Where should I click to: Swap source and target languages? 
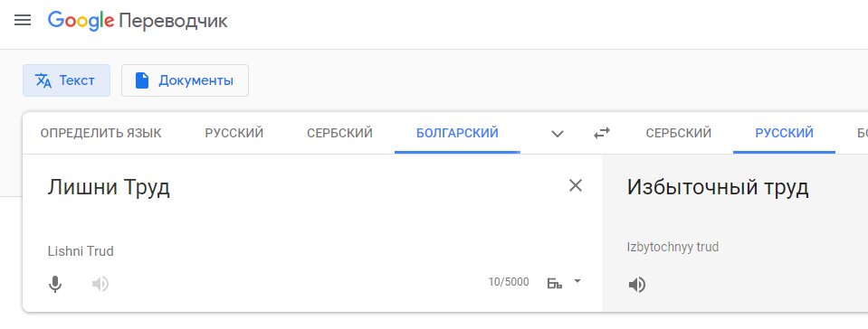[601, 133]
